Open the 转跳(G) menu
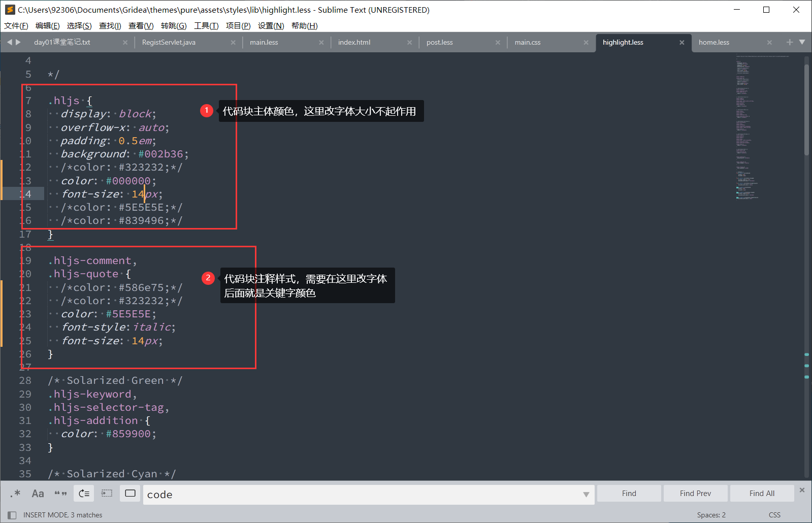 click(x=174, y=26)
